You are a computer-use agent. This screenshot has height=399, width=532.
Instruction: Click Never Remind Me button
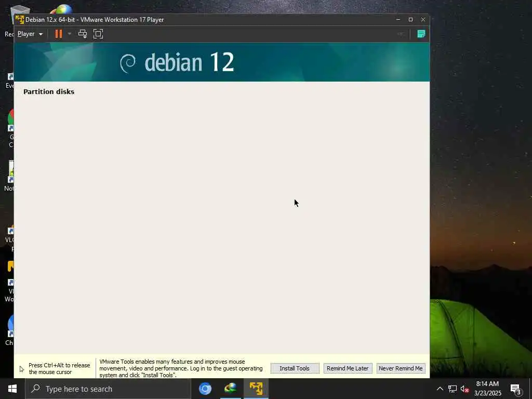[x=401, y=368]
